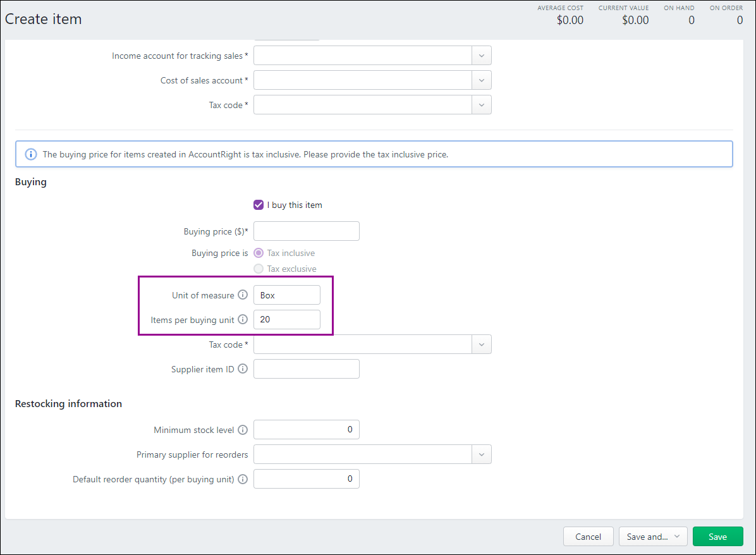This screenshot has width=756, height=555.
Task: Click the info icon beside Minimum stock level
Action: tap(243, 430)
